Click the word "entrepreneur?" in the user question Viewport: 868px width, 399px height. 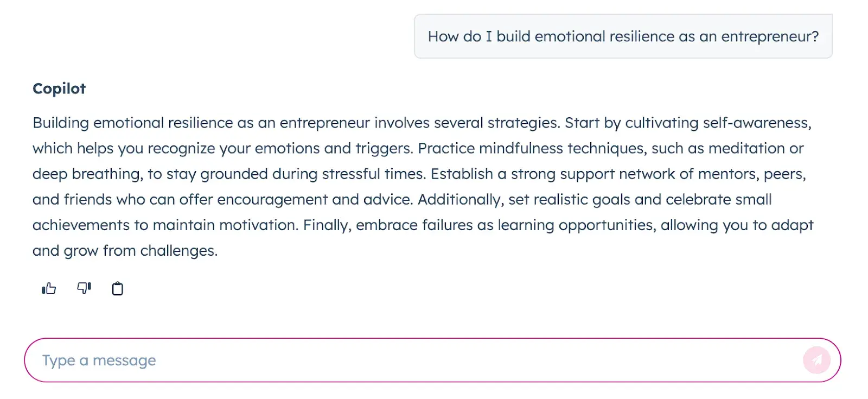pyautogui.click(x=769, y=37)
